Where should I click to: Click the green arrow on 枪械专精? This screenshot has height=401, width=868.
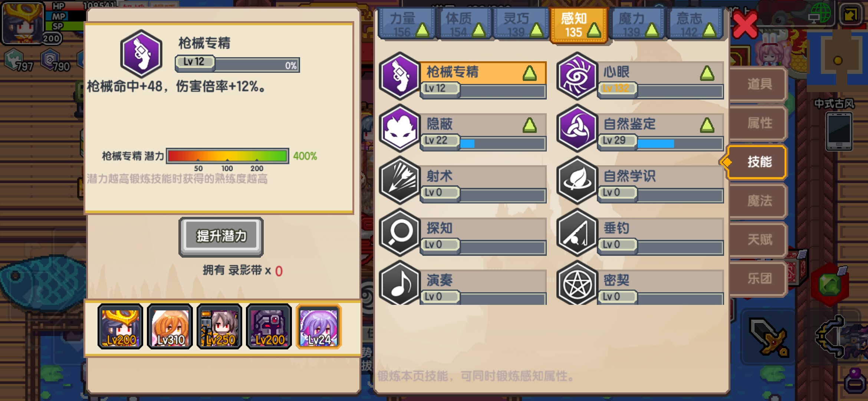pyautogui.click(x=529, y=73)
